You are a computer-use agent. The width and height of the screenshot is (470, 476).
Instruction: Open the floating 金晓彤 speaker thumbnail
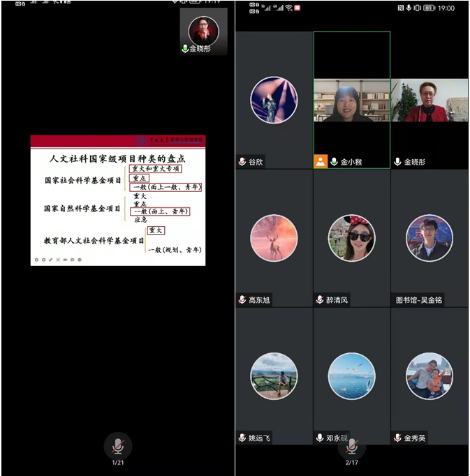[x=203, y=31]
